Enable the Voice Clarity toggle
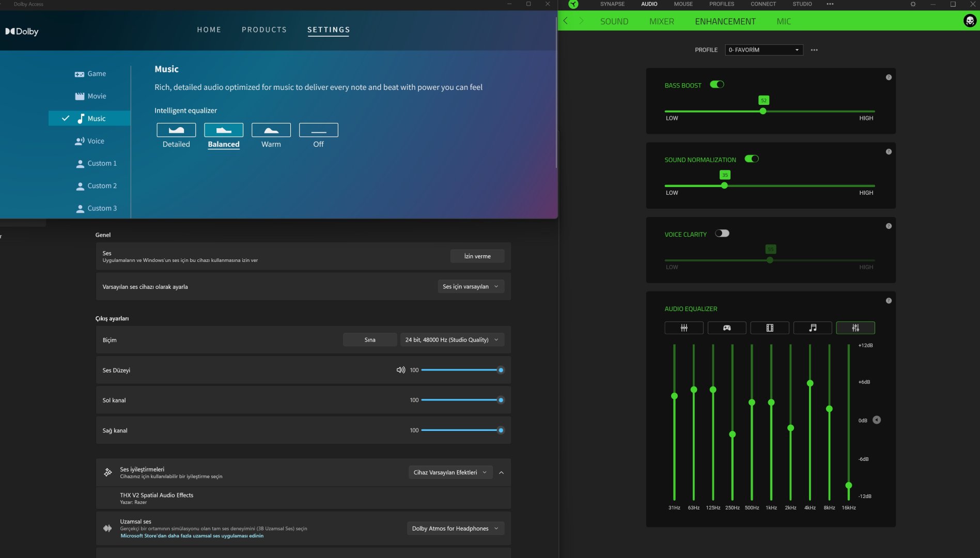The height and width of the screenshot is (558, 980). (x=722, y=234)
